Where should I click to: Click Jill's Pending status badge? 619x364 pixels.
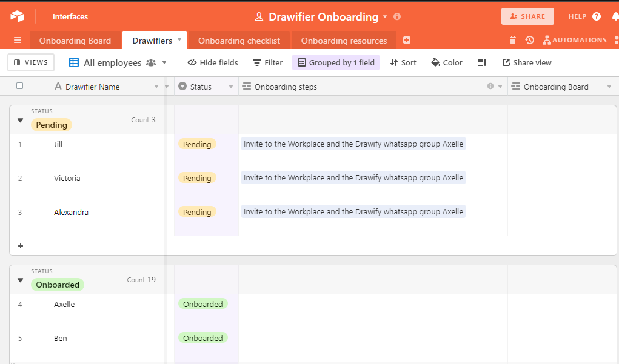[x=197, y=144]
